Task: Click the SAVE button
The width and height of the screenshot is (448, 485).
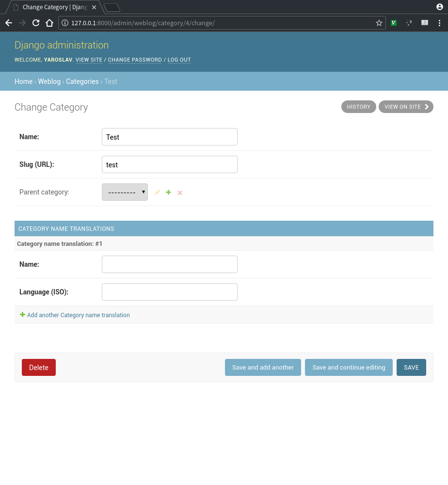Action: pos(411,367)
